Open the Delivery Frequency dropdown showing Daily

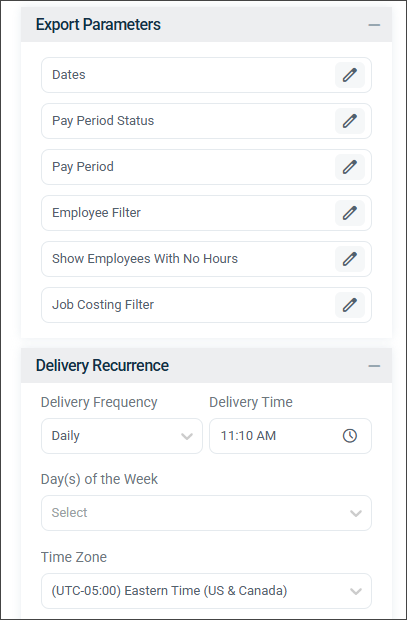122,436
